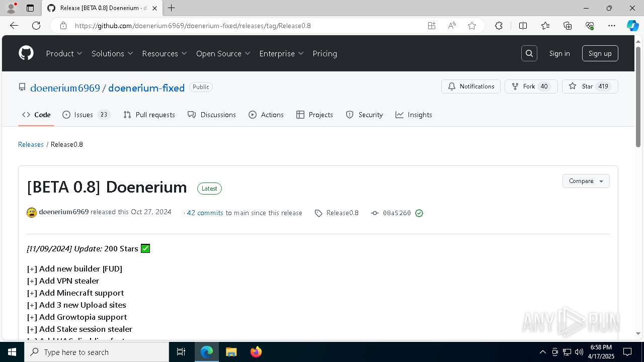Image resolution: width=644 pixels, height=362 pixels.
Task: Open the GitHub search icon
Action: 529,53
